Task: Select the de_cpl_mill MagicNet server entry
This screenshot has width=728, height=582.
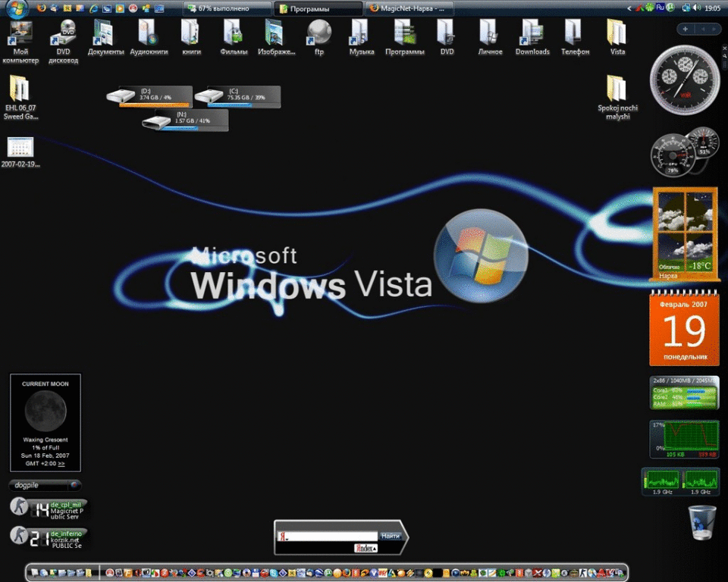Action: tap(49, 509)
